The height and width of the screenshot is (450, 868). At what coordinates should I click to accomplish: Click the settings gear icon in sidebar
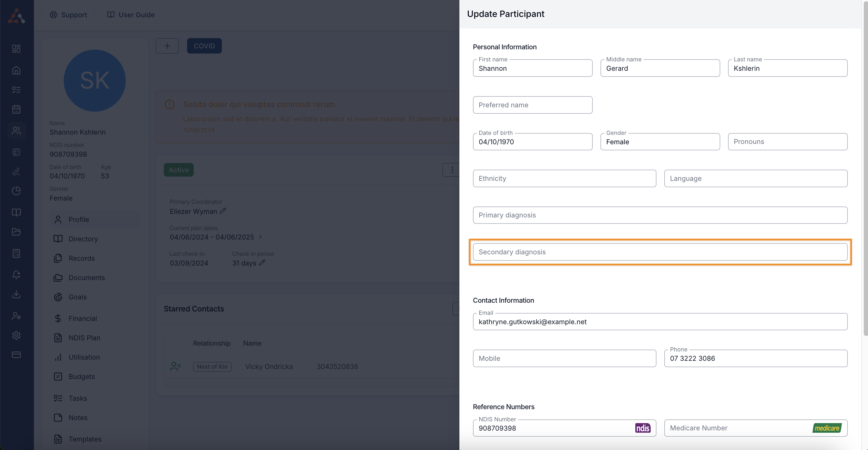(16, 335)
